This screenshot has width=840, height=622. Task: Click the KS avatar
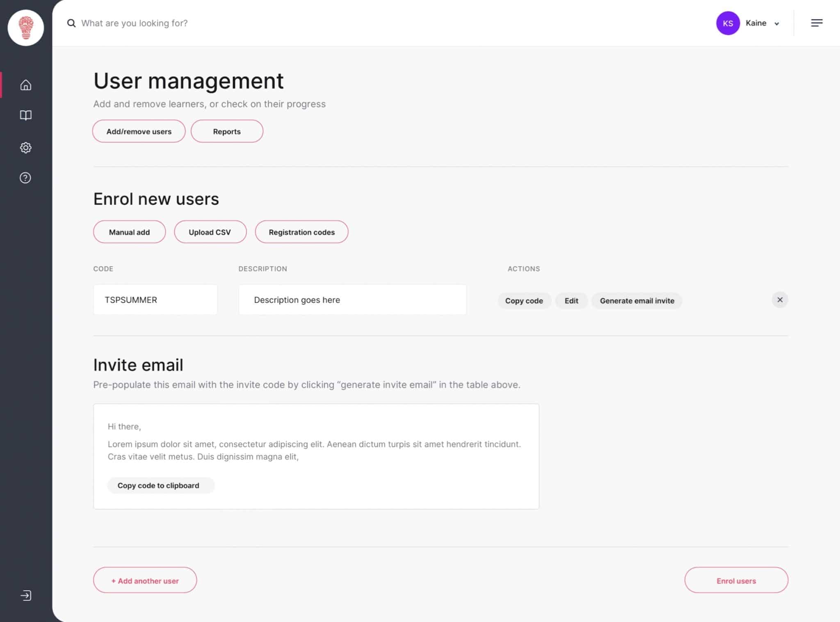pyautogui.click(x=728, y=23)
